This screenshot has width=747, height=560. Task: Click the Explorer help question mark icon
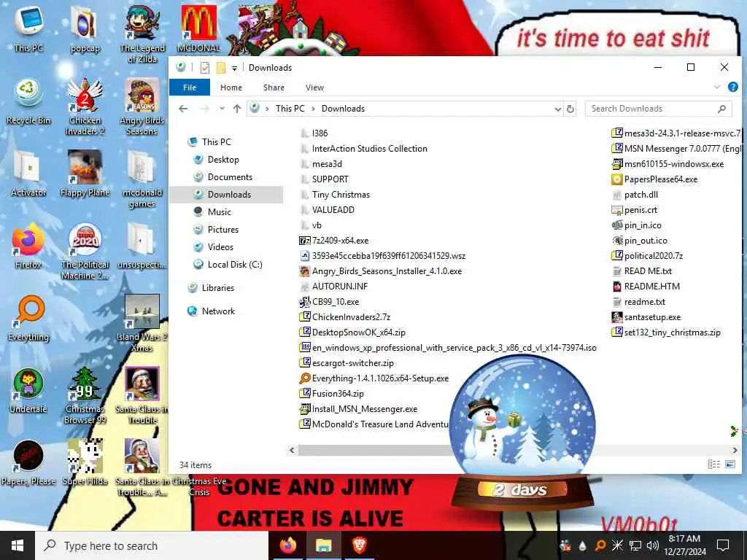(732, 87)
